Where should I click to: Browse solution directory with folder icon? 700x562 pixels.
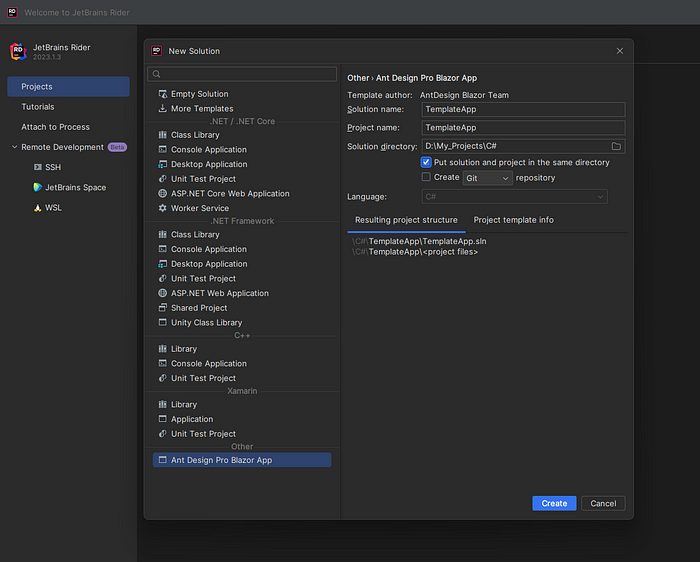[x=616, y=146]
